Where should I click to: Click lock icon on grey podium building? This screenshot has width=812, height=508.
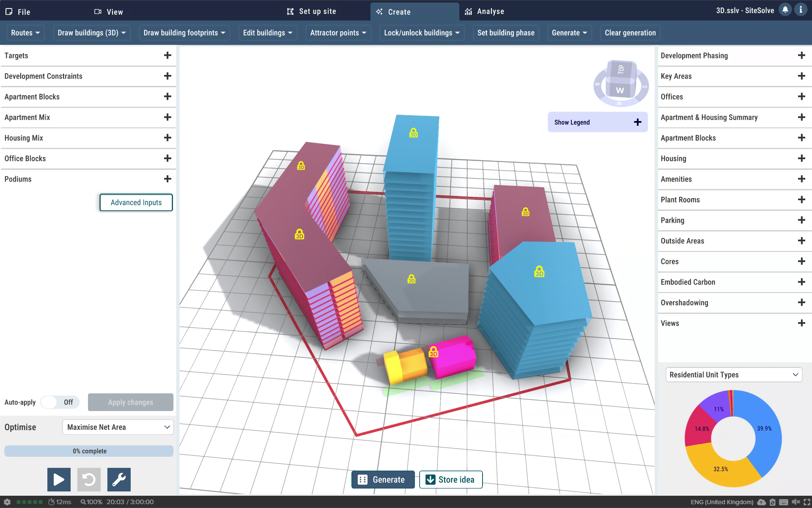click(x=411, y=279)
